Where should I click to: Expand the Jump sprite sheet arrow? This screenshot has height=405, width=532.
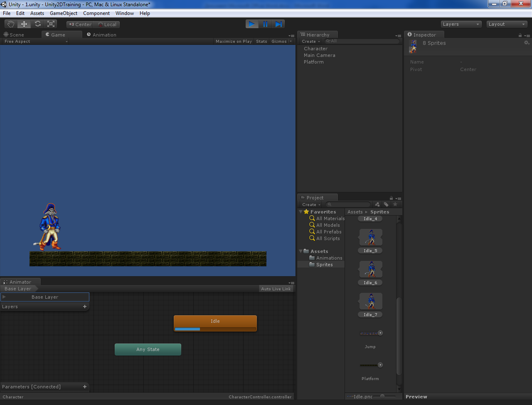coord(380,333)
